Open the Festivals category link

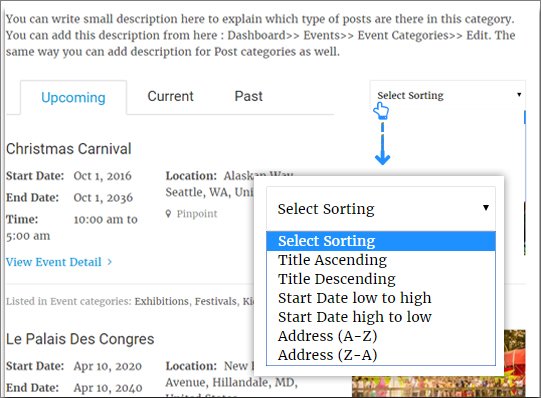[x=216, y=301]
